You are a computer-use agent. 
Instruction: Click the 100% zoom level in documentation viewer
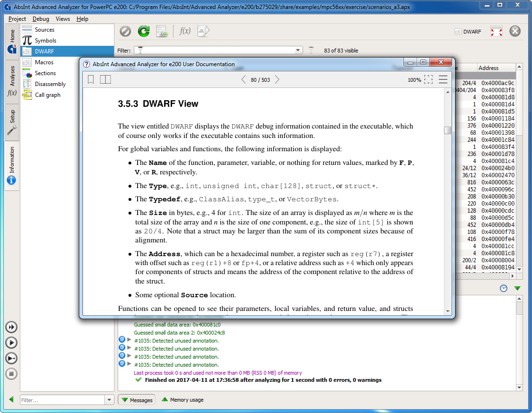[x=414, y=80]
